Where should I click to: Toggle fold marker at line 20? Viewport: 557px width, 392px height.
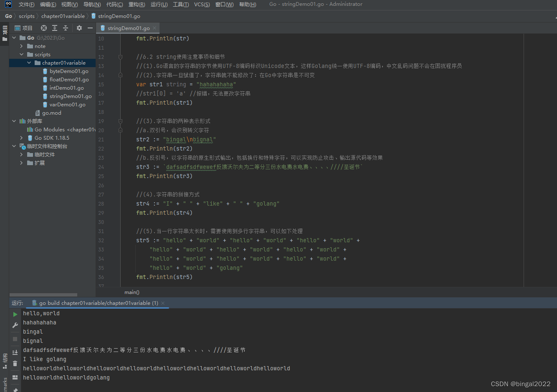coord(120,130)
